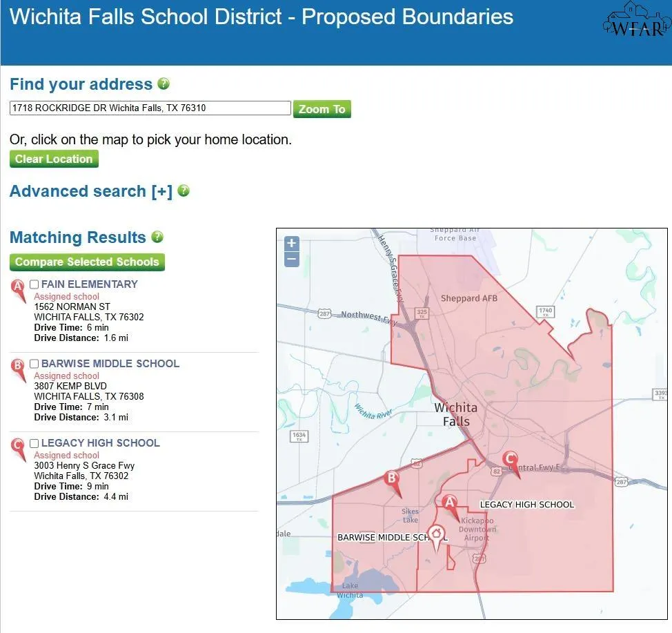This screenshot has width=672, height=633.
Task: Click the WFAR logo in header
Action: tap(638, 20)
